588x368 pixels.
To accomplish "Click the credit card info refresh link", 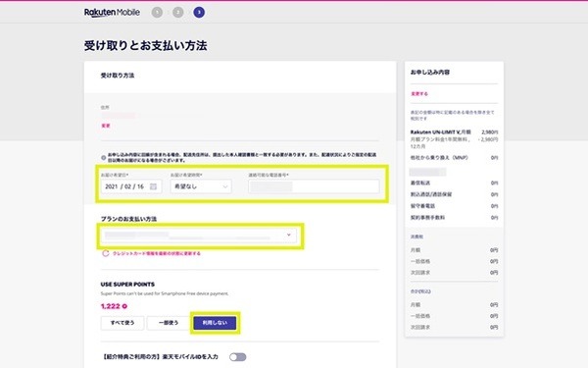I will point(157,253).
